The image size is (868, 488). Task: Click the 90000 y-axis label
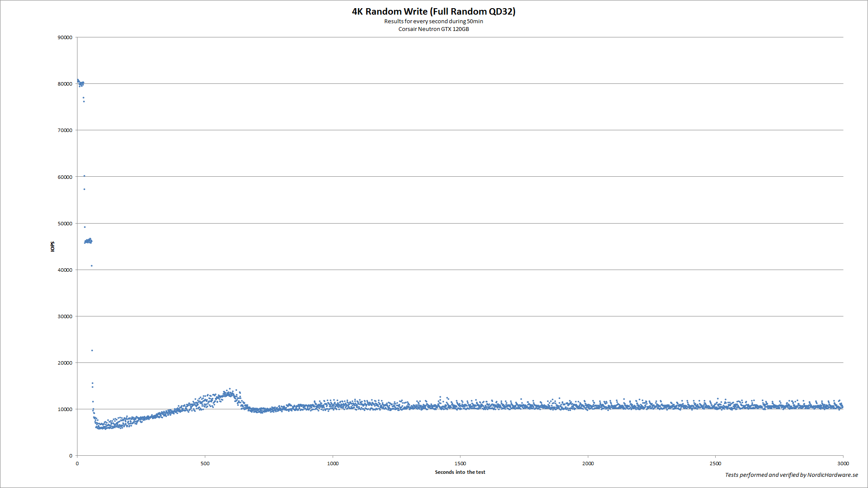coord(65,37)
